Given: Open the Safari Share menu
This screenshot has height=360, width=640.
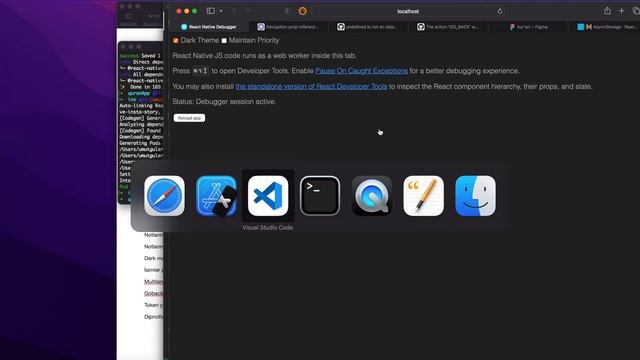Looking at the screenshot, I should [x=607, y=11].
